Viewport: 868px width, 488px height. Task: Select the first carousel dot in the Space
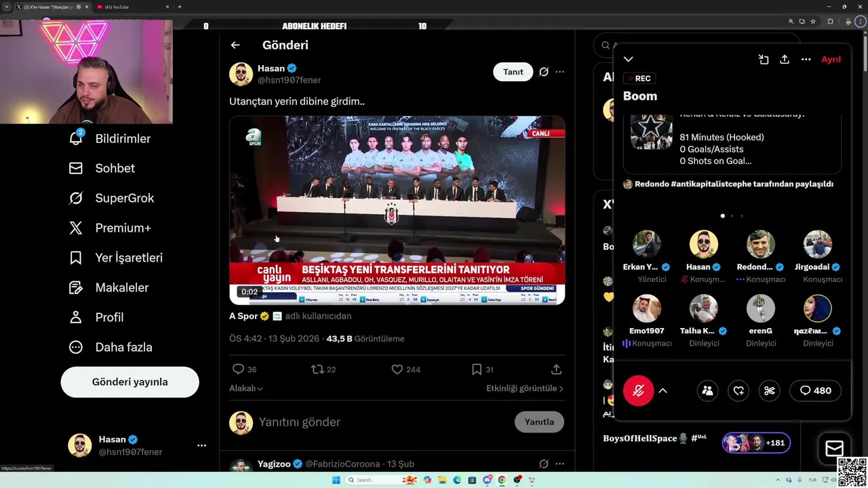722,216
